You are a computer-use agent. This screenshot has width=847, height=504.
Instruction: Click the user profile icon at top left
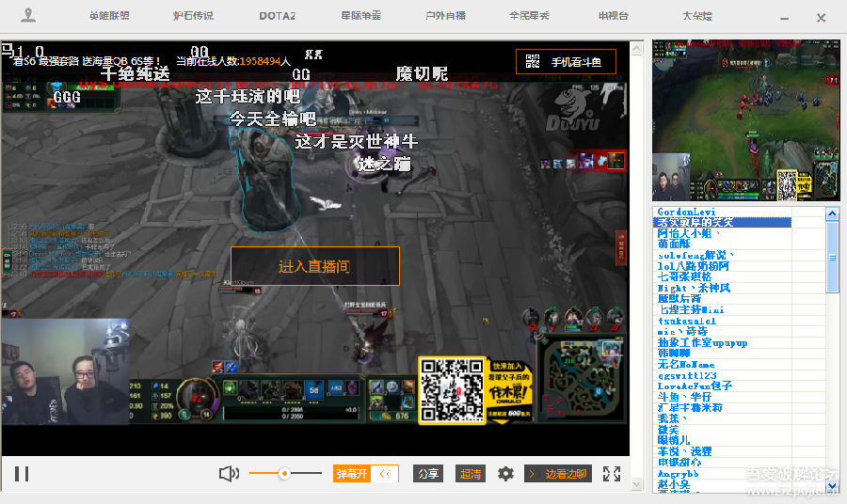(x=28, y=16)
